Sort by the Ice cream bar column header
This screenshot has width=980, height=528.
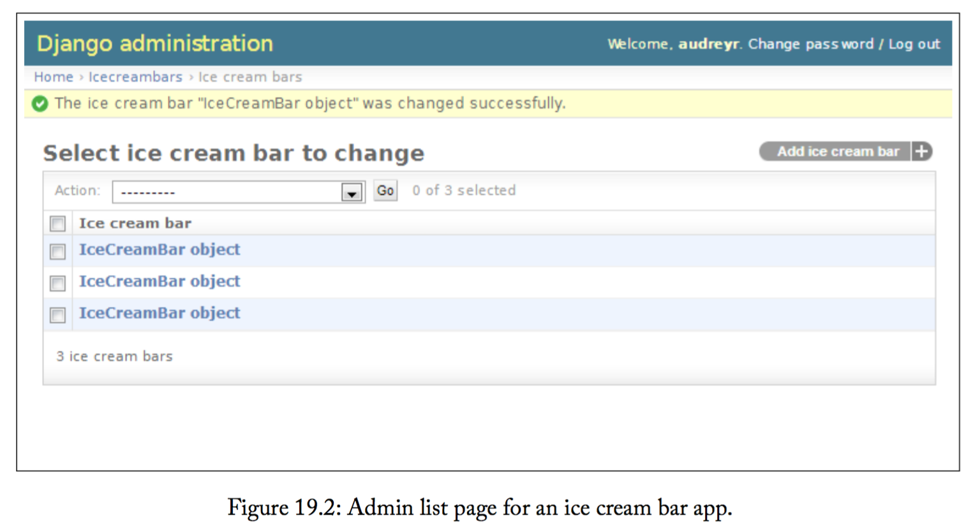point(135,223)
